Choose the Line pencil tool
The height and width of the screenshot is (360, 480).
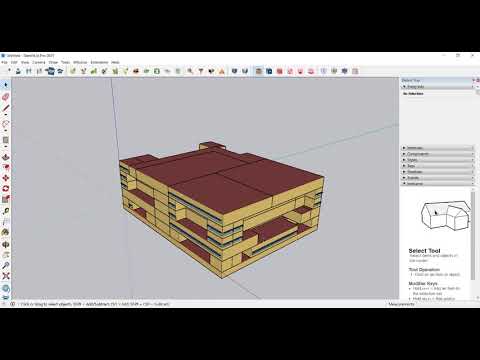coord(6,109)
